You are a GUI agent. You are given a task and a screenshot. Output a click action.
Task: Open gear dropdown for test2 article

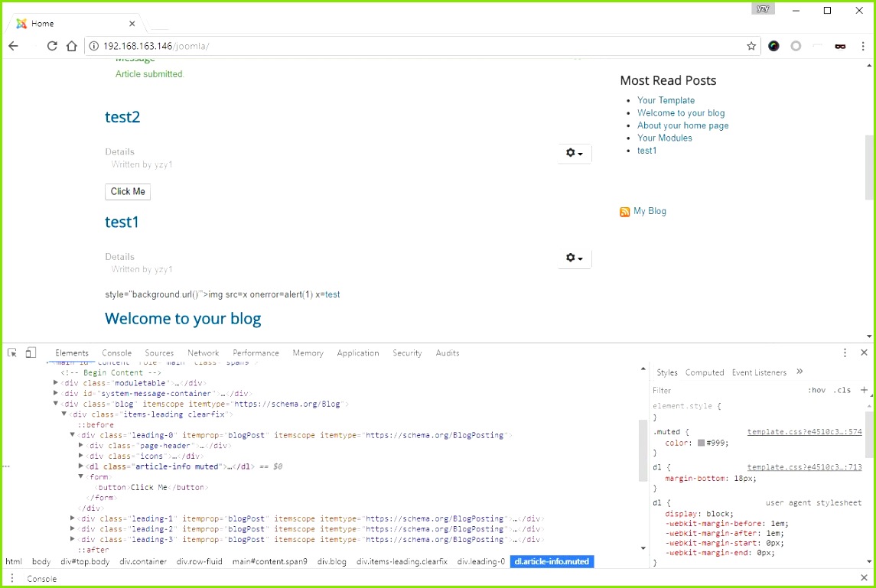(574, 154)
